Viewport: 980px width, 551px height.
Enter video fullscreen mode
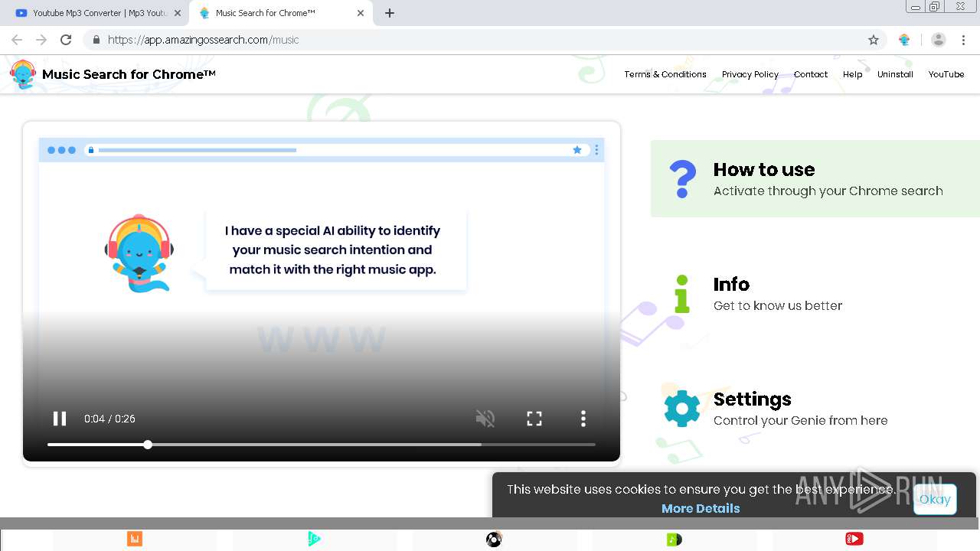coord(534,419)
